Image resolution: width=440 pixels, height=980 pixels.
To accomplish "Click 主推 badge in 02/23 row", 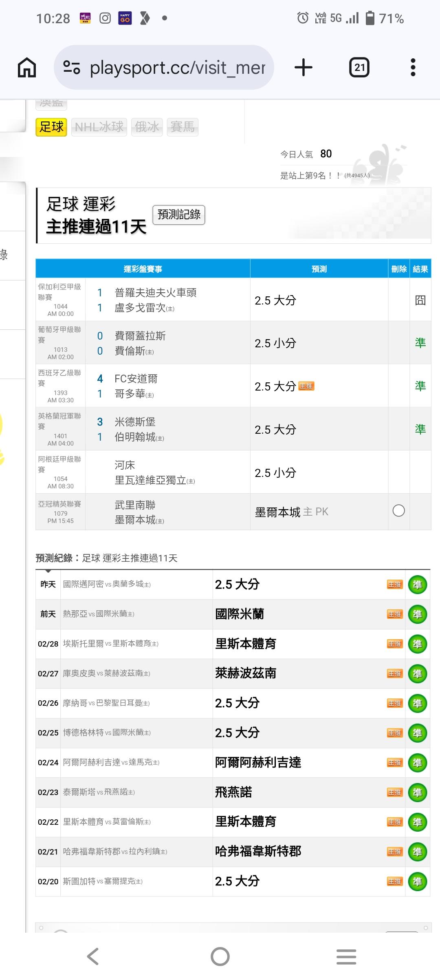I will coord(394,792).
